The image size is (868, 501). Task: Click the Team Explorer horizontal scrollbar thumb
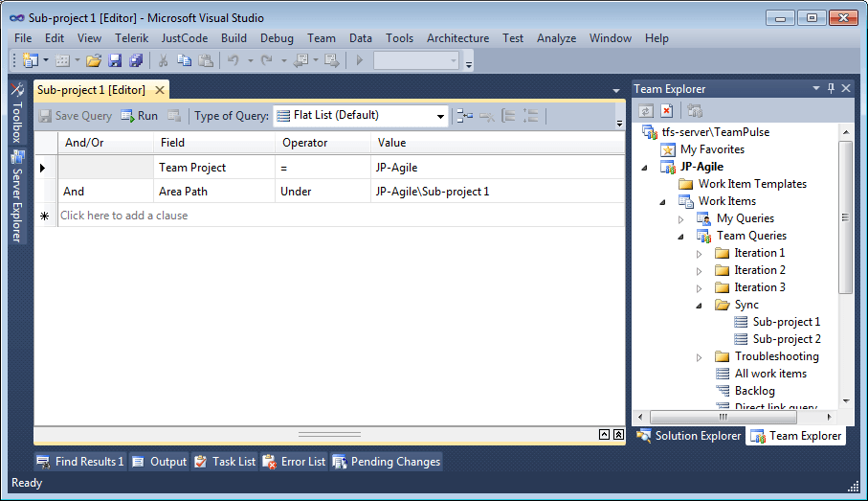[x=723, y=417]
